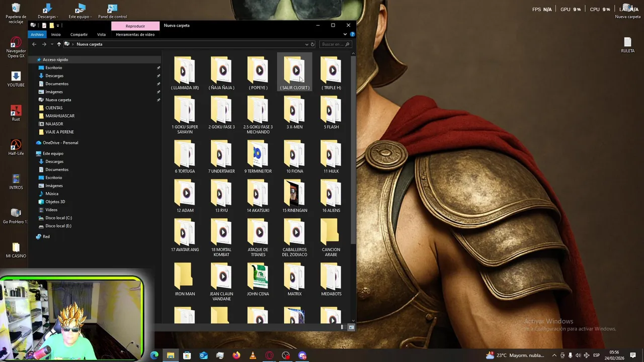Open the address bar history dropdown
Screen dimensions: 644x362
click(x=306, y=44)
